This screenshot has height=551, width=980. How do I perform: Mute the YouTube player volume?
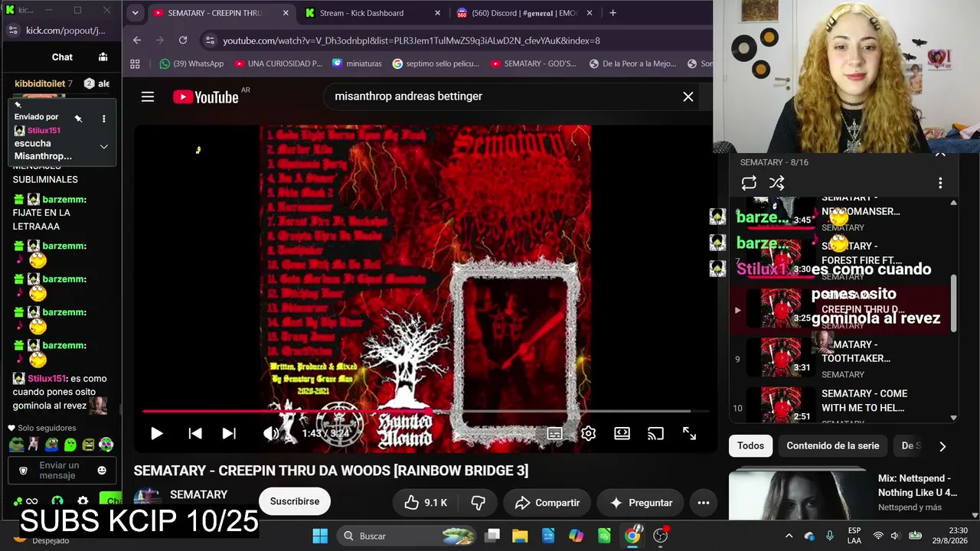click(270, 434)
